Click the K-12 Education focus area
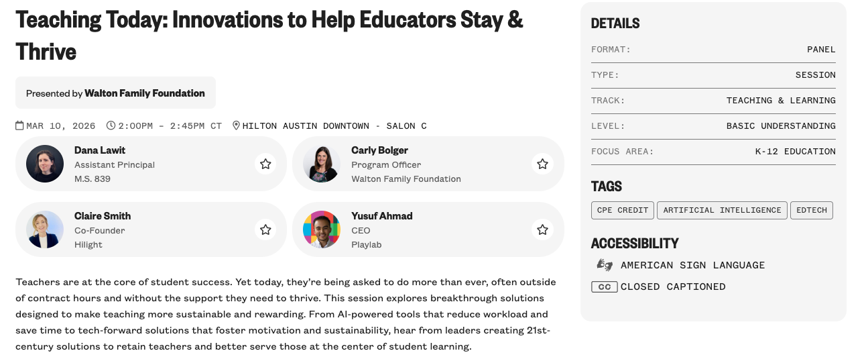 click(x=796, y=152)
